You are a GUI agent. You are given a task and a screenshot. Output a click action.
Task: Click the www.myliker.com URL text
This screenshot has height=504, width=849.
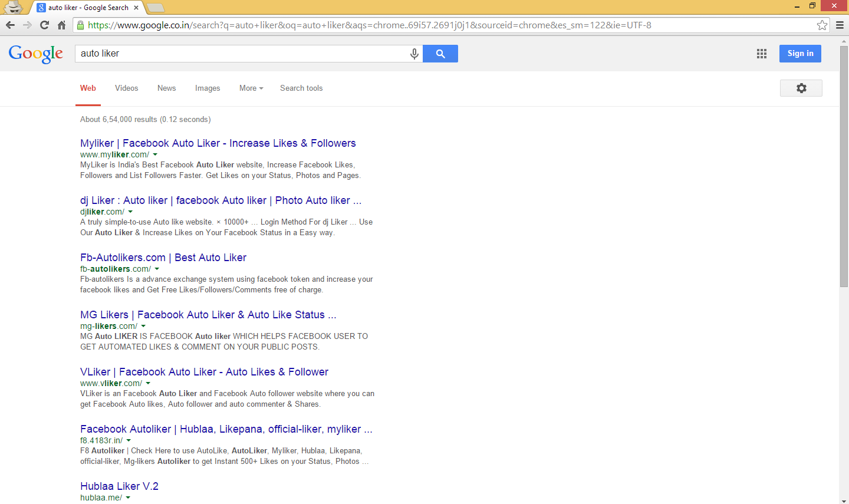pos(114,155)
